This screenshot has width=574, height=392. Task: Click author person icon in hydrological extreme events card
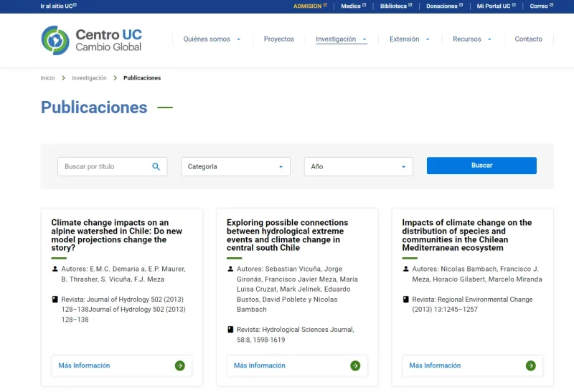[x=230, y=269]
